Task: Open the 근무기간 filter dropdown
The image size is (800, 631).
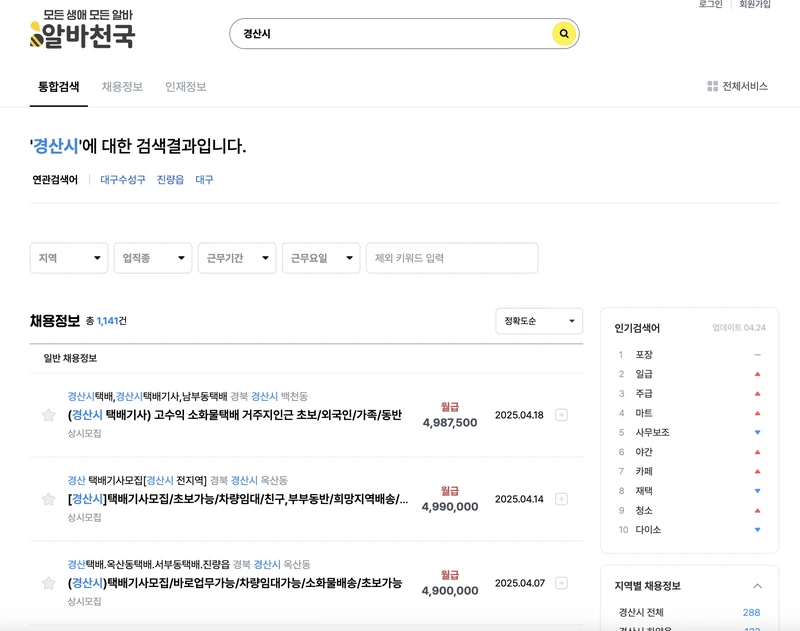Action: point(237,258)
